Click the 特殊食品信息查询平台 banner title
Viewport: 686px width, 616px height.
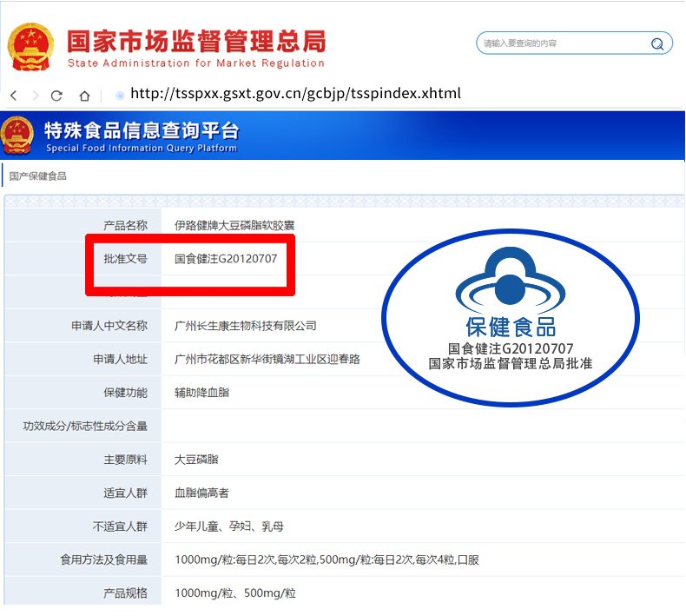(x=142, y=130)
